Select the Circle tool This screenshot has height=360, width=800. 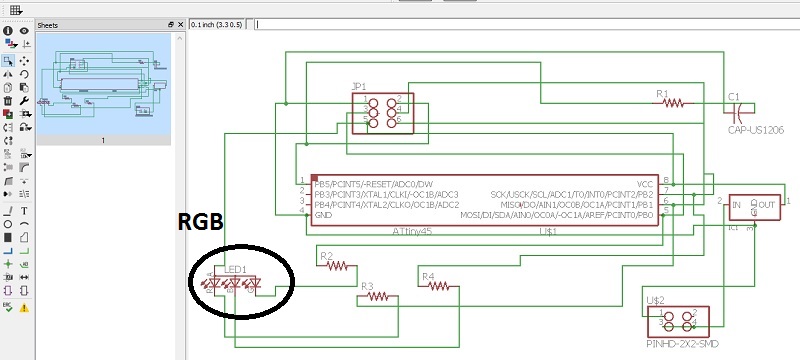click(x=8, y=224)
